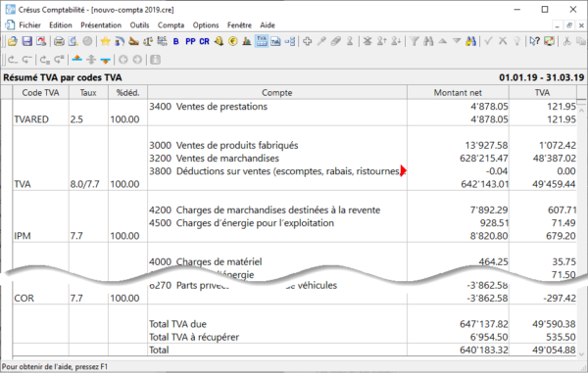Click the orange arrow up-to-line icon
Viewport: 588px width, 373px height.
[x=77, y=59]
